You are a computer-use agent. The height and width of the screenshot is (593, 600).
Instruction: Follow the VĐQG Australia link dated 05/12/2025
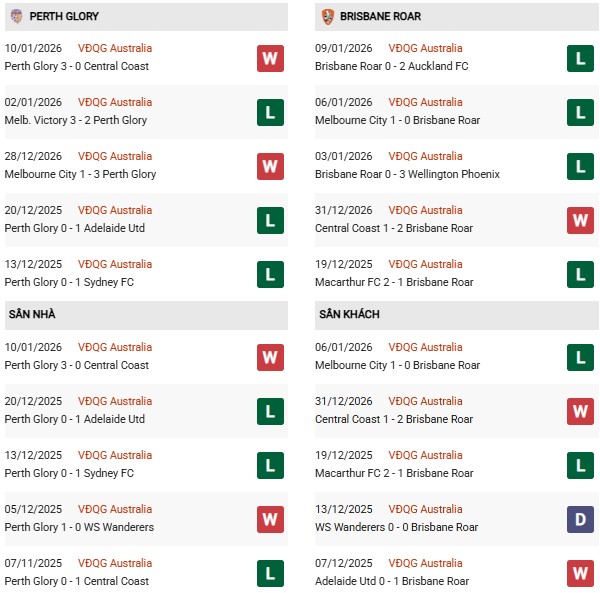pos(115,509)
